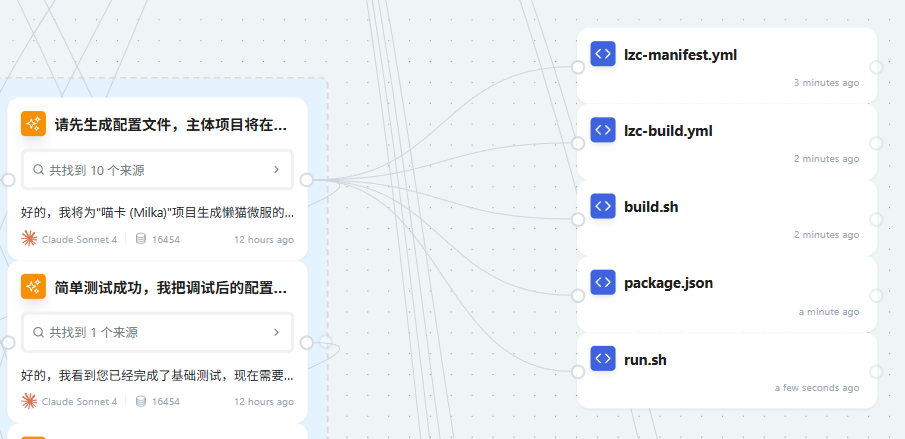The height and width of the screenshot is (439, 905).
Task: Click token count 16454 on 请先生成配置文件 card
Action: point(166,239)
